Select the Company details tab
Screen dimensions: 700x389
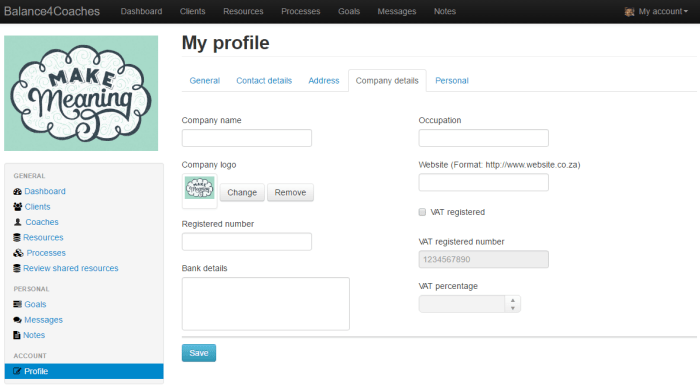tap(387, 81)
